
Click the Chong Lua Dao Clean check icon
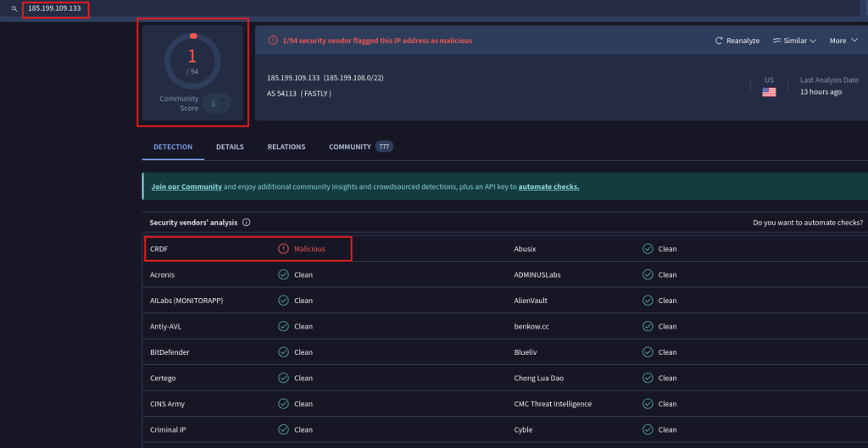pyautogui.click(x=648, y=378)
